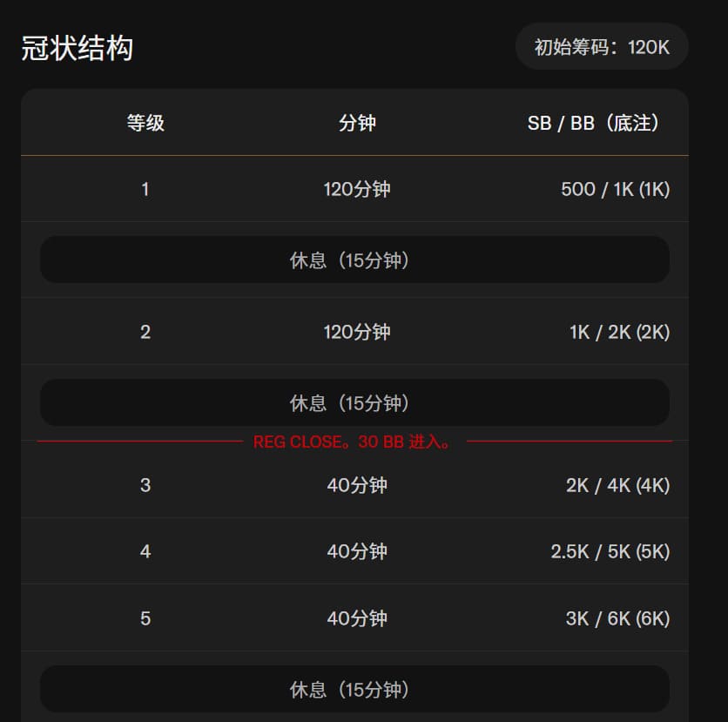Select level number 2 cell
Screen dimensions: 728x722
click(x=145, y=332)
